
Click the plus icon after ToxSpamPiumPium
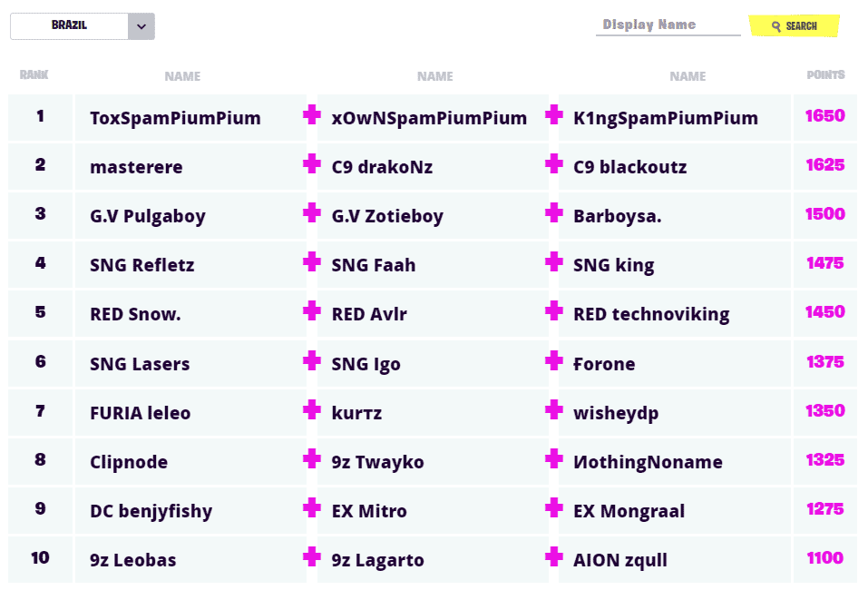pyautogui.click(x=312, y=115)
